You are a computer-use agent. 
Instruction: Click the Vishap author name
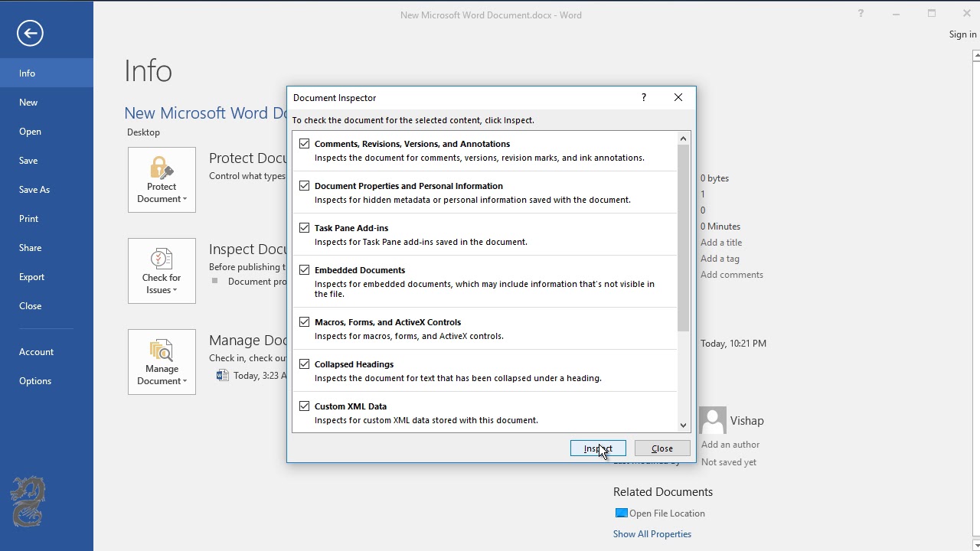point(746,421)
